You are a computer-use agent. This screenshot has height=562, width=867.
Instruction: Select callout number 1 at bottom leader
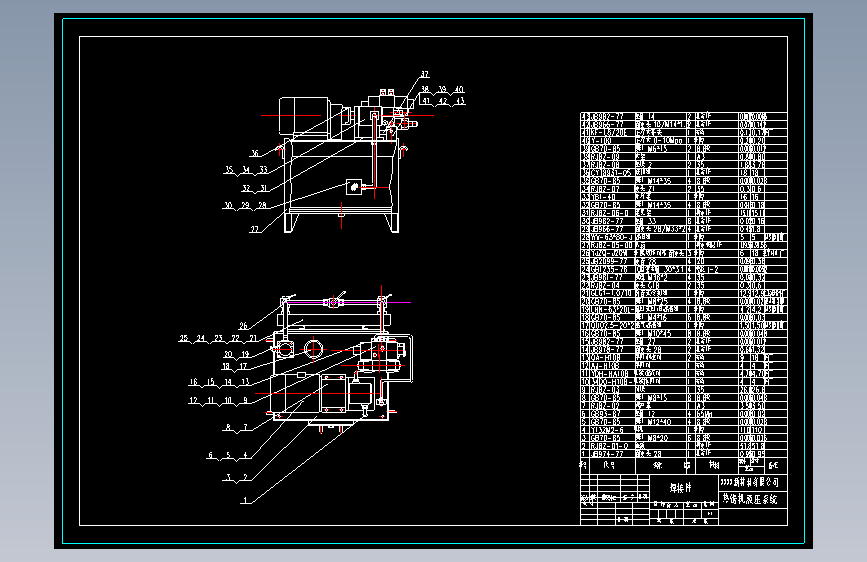click(246, 501)
